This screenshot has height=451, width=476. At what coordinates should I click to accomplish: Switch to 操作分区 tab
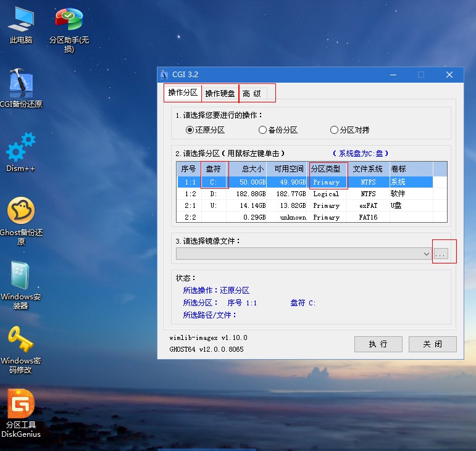tap(183, 93)
